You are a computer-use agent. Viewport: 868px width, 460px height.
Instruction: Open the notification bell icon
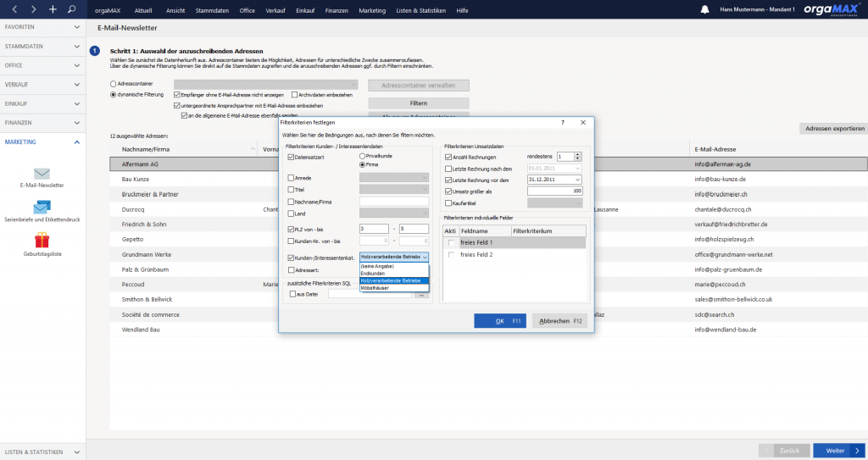coord(704,9)
